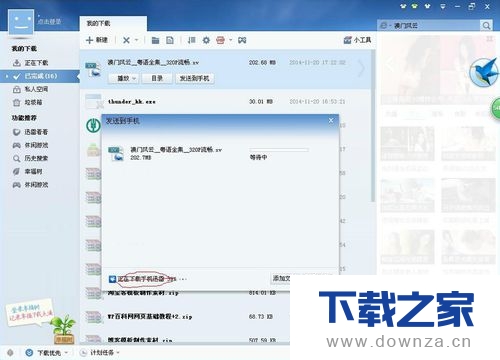Screen dimensions: 500x360
Task: Open the download folder icon in toolbar
Action: point(155,40)
